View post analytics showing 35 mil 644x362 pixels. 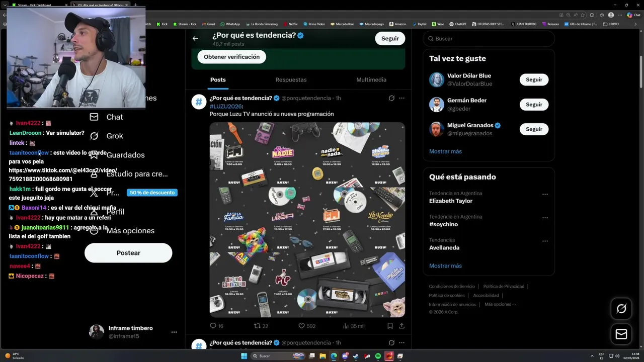click(353, 326)
